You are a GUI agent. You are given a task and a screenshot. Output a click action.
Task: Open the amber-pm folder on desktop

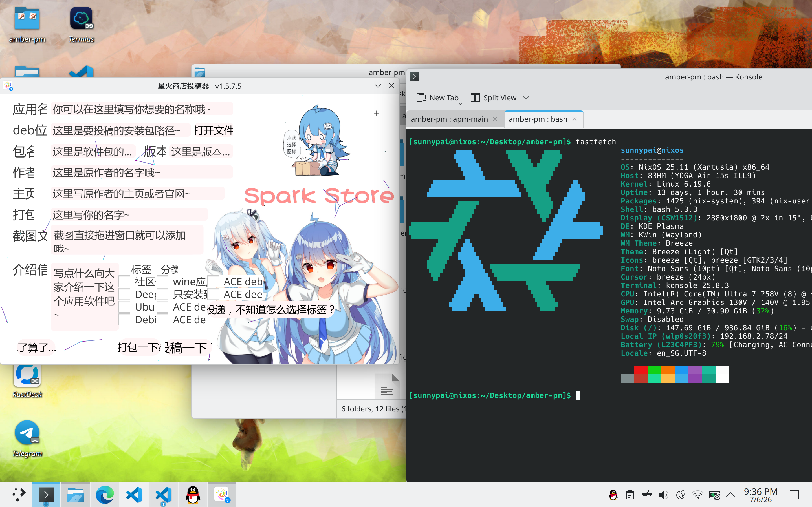tap(27, 25)
